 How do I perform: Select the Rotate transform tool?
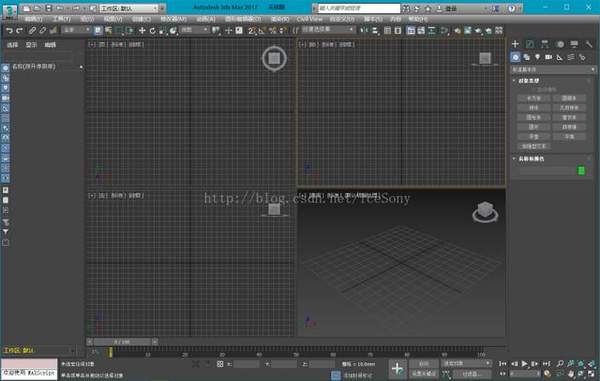click(x=152, y=30)
